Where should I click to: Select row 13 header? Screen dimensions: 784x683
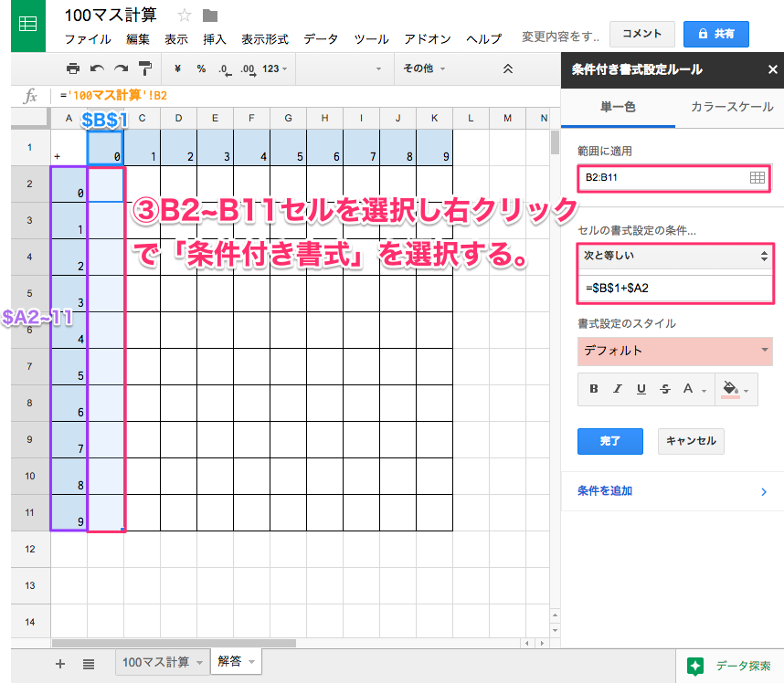tap(30, 585)
